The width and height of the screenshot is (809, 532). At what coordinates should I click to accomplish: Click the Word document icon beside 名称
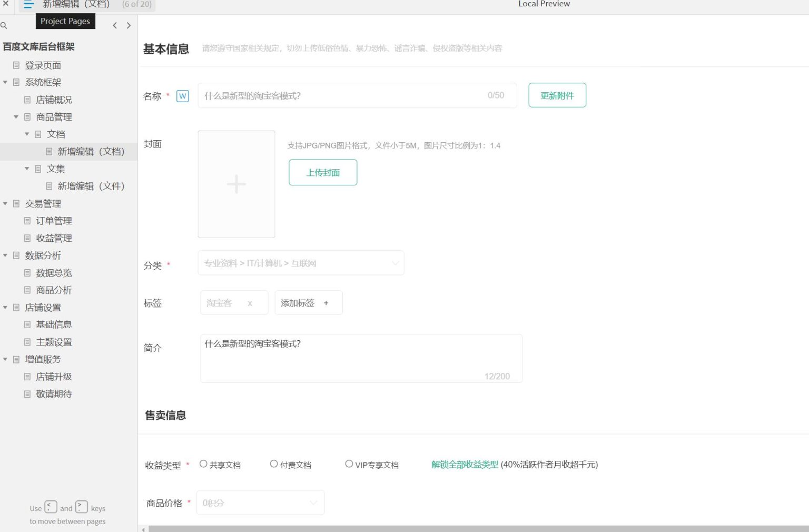[x=182, y=96]
